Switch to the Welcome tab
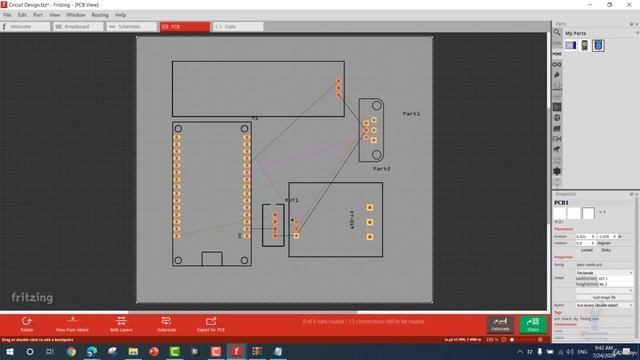 coord(25,27)
